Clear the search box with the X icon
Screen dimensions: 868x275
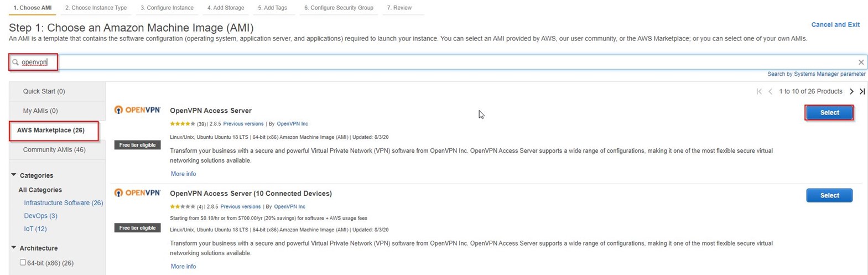coord(861,63)
